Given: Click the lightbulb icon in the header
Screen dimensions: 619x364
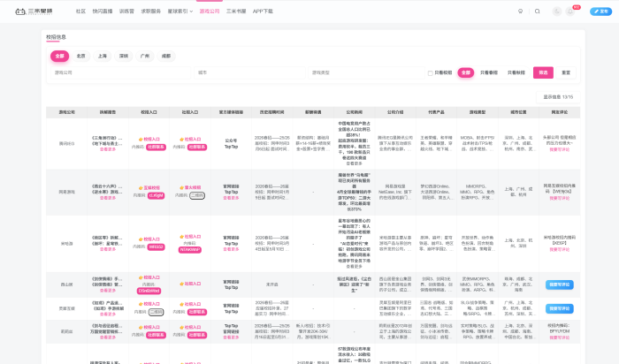Looking at the screenshot, I should point(520,11).
